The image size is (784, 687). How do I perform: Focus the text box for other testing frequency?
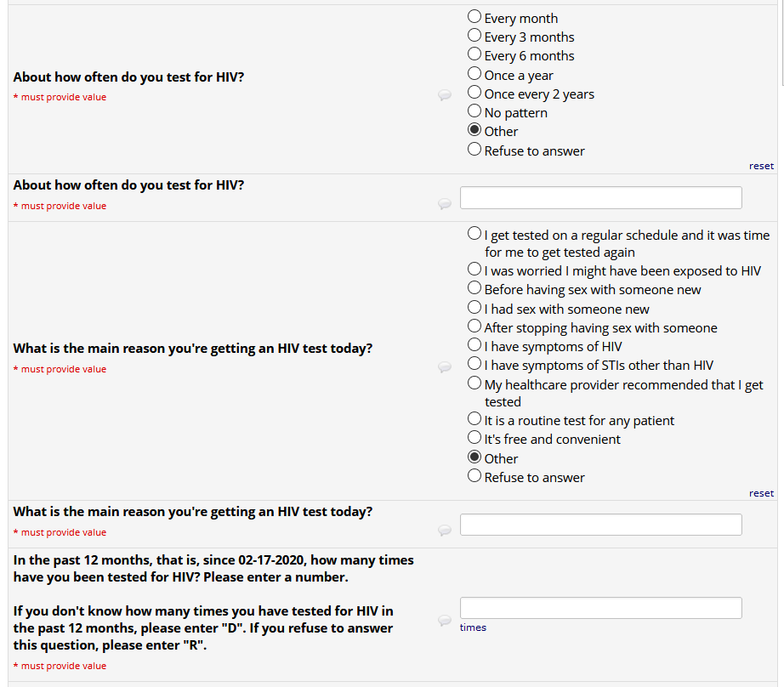pos(600,198)
